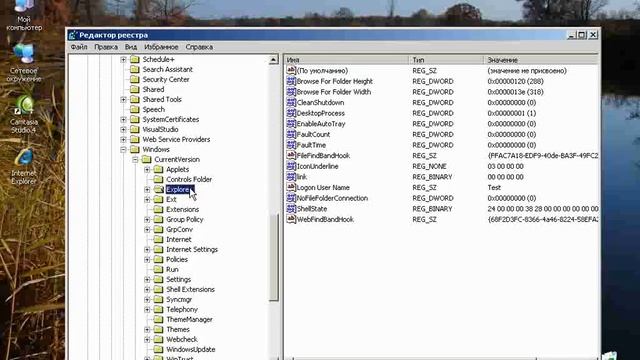Select the FaultTime value
This screenshot has width=640, height=360.
[x=311, y=145]
